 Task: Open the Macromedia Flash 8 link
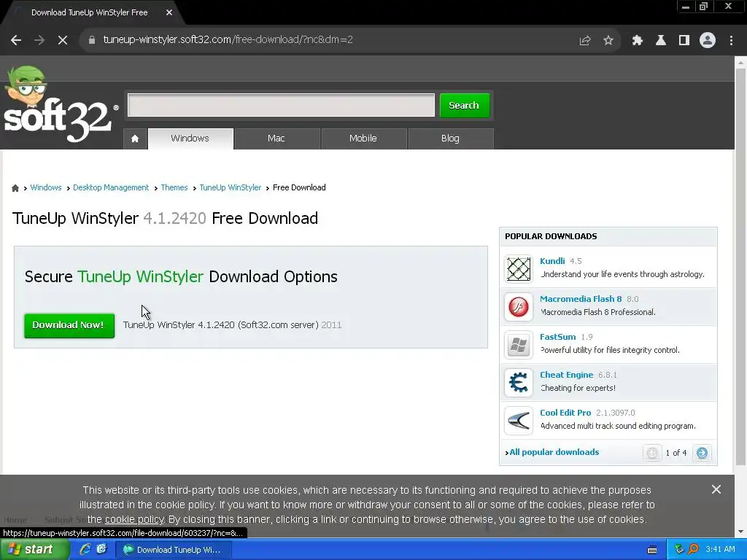[581, 299]
